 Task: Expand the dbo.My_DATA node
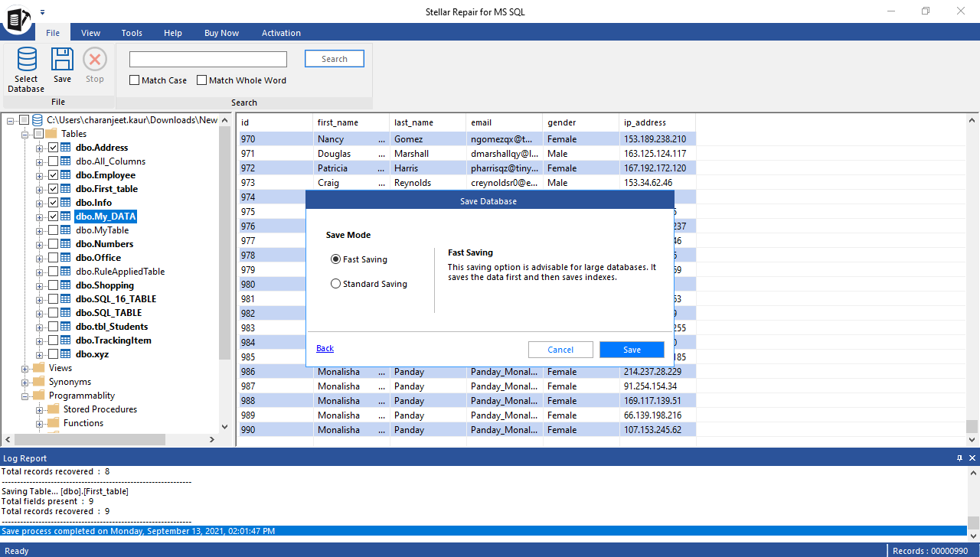[x=40, y=217]
